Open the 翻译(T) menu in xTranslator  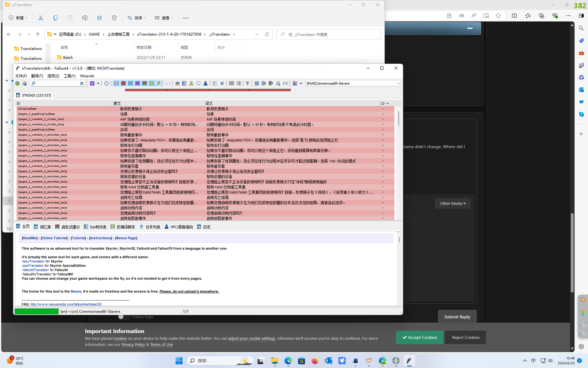[x=37, y=76]
